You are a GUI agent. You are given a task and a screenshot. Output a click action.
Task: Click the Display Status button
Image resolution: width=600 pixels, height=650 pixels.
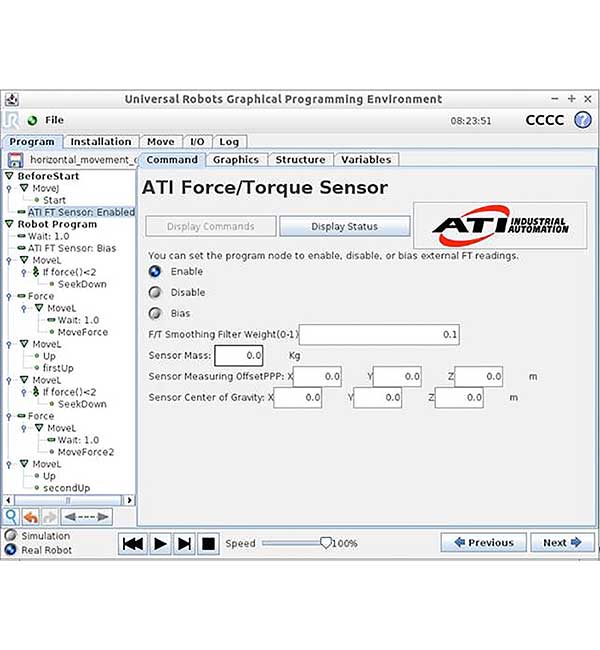pyautogui.click(x=345, y=226)
